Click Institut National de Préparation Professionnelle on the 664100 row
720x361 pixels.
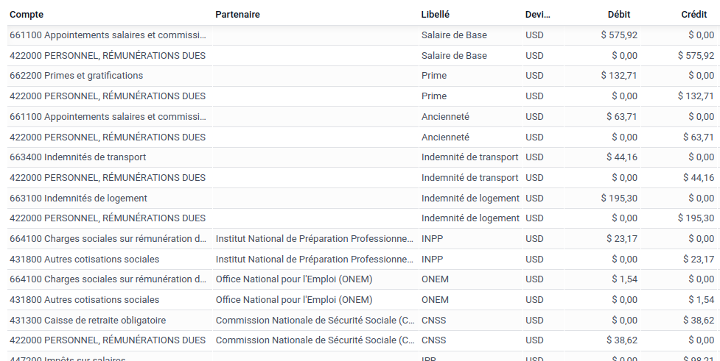pyautogui.click(x=315, y=239)
